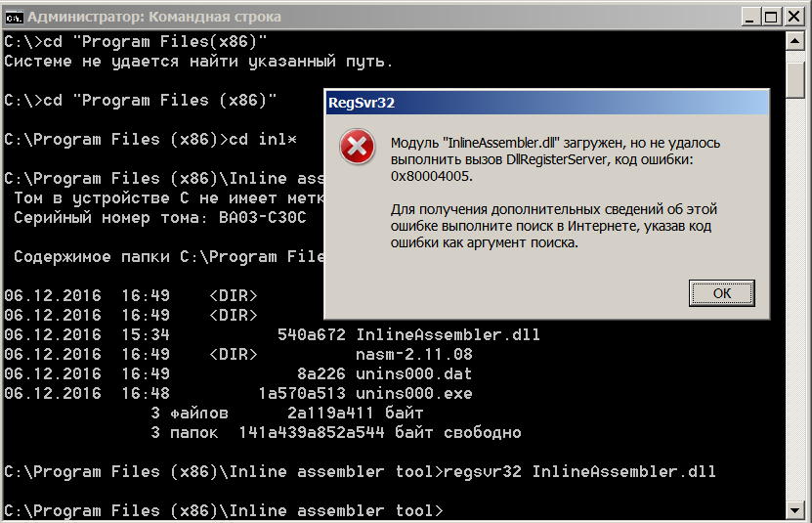Open the command prompt system menu icon
The height and width of the screenshot is (523, 812).
click(15, 17)
